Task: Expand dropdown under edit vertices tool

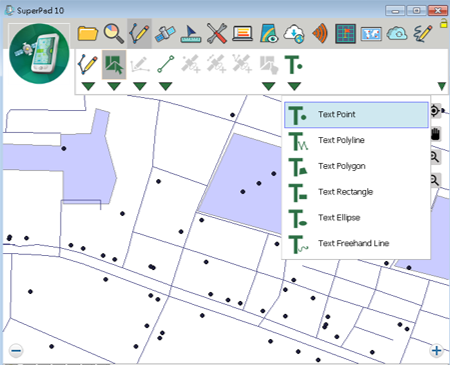Action: click(x=140, y=86)
